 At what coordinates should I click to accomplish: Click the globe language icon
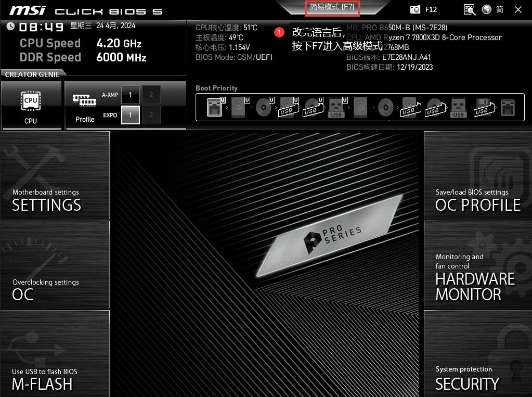pos(486,9)
